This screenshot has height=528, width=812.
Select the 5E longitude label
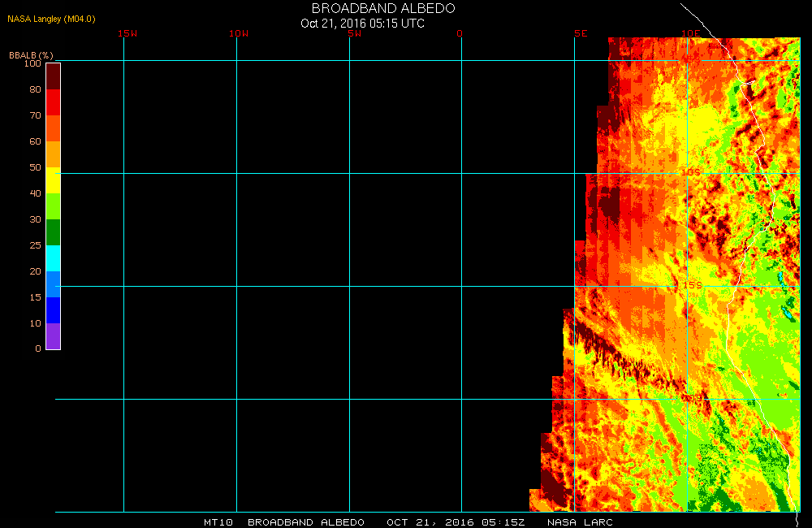580,34
